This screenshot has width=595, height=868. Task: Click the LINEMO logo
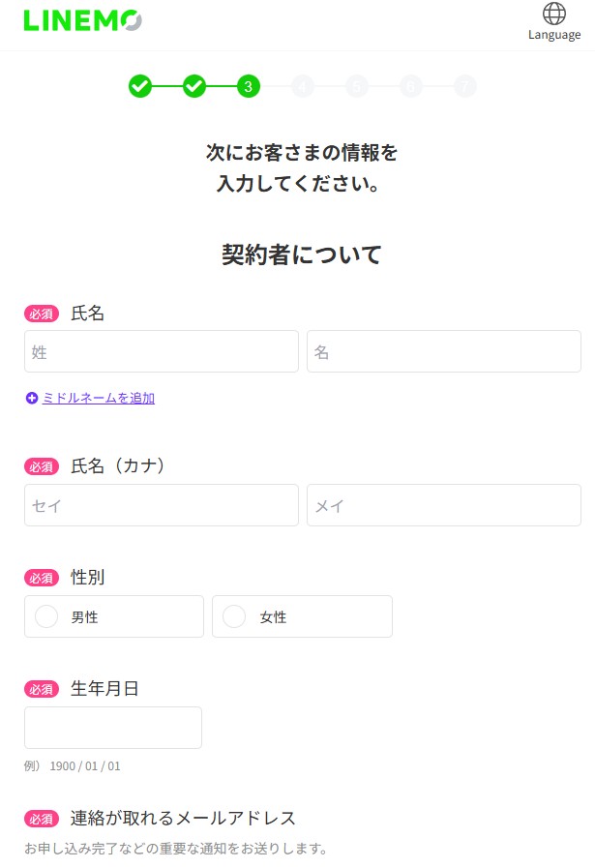click(82, 20)
